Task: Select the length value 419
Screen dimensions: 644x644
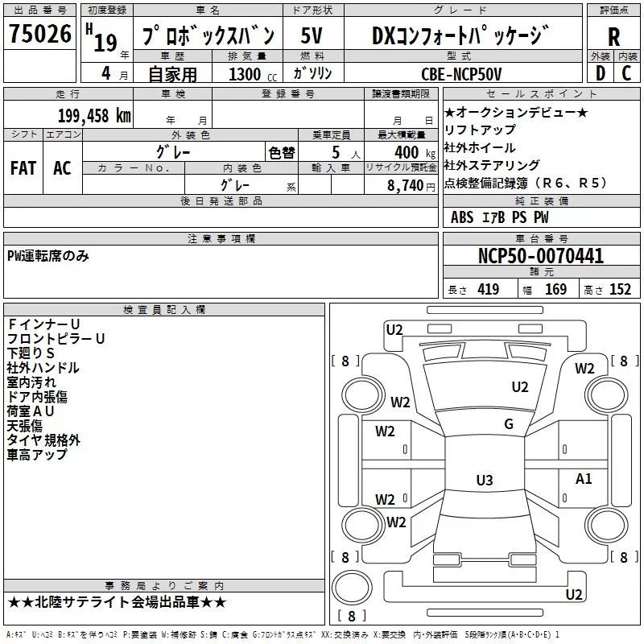Action: pyautogui.click(x=489, y=290)
